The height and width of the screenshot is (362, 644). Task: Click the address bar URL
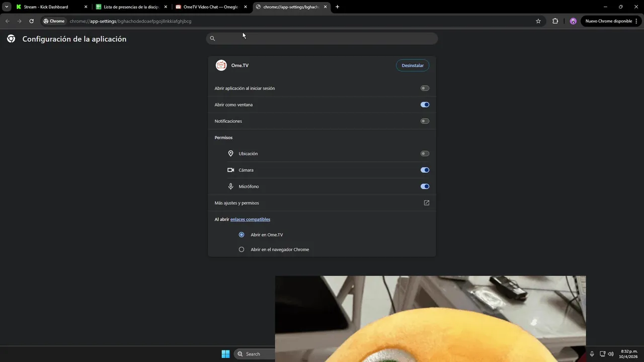coord(131,21)
